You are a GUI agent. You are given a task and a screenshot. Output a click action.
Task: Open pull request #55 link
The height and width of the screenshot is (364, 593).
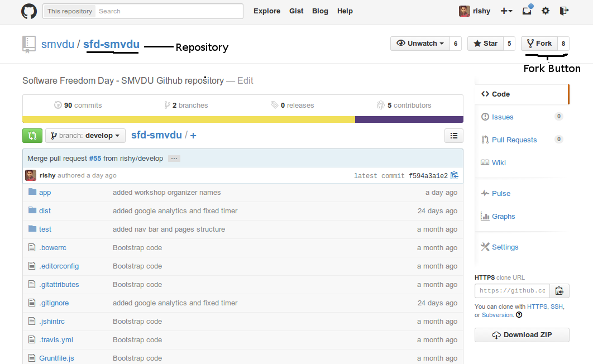click(95, 159)
